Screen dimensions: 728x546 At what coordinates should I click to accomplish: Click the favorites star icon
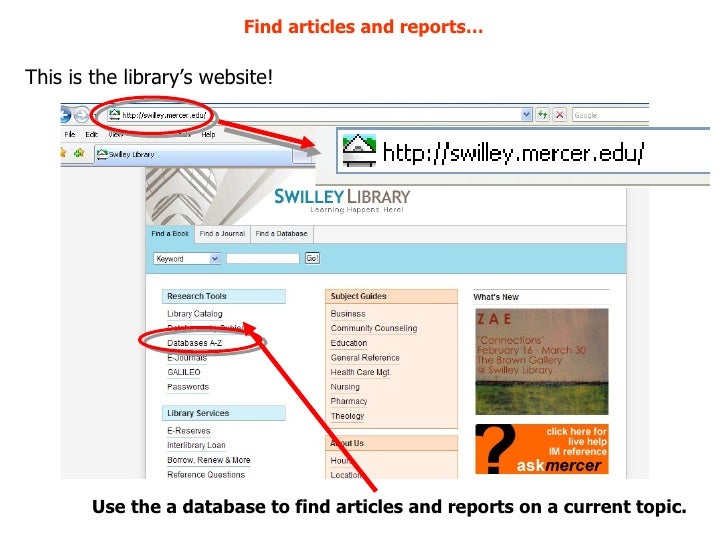pyautogui.click(x=64, y=152)
